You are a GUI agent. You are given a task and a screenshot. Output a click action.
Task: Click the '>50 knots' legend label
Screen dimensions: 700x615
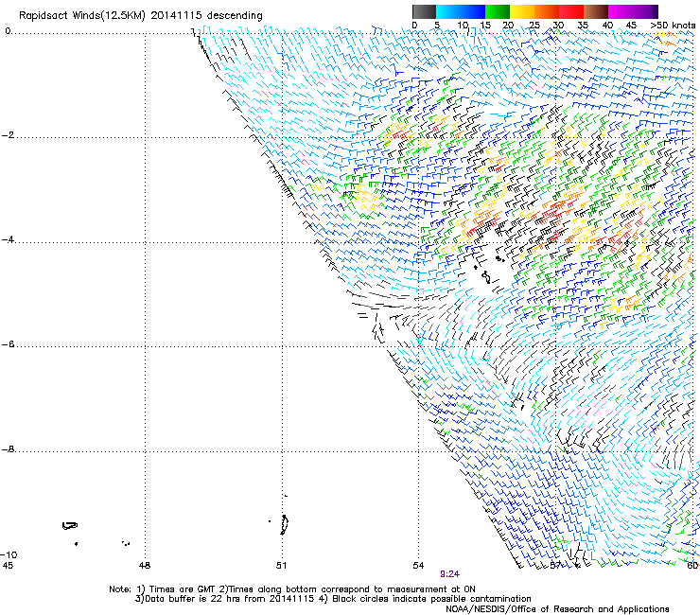pos(673,26)
